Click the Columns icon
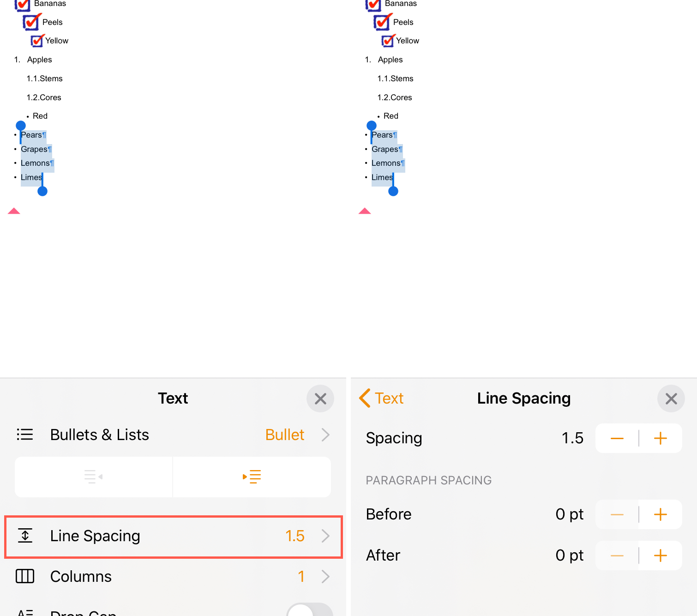The image size is (697, 616). pyautogui.click(x=25, y=576)
